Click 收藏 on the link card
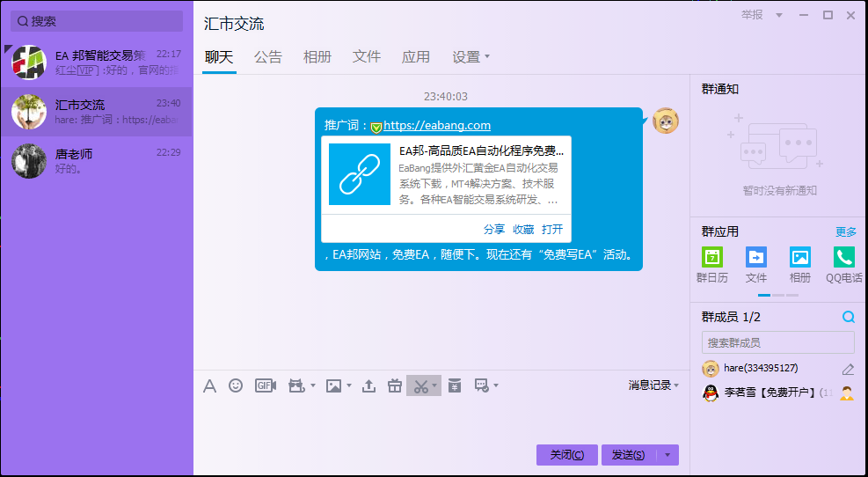 click(x=523, y=230)
